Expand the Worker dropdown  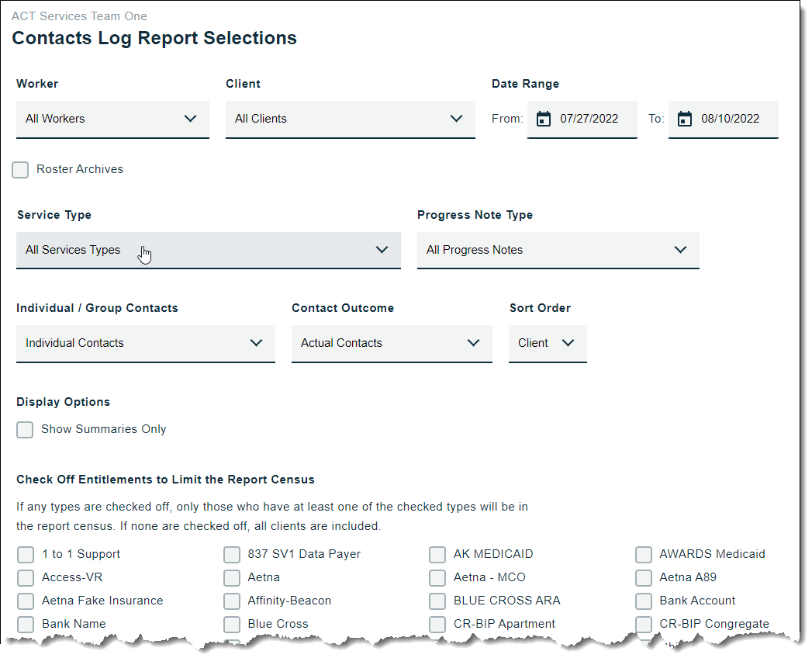112,119
